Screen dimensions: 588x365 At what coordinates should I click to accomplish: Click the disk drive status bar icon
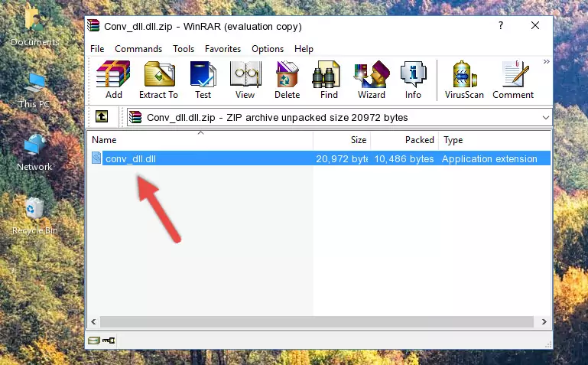94,341
